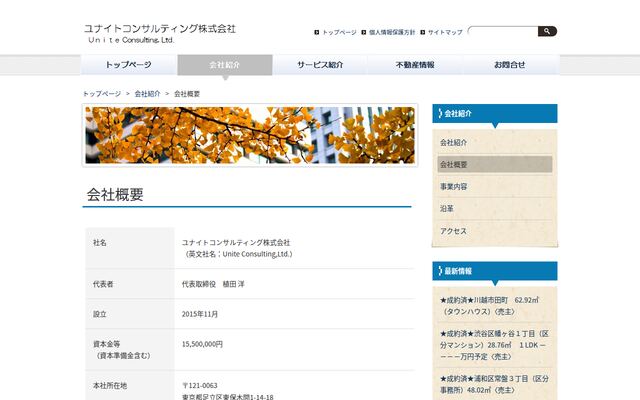This screenshot has height=400, width=640.
Task: Click the 代表取締役 value cell
Action: tap(213, 284)
